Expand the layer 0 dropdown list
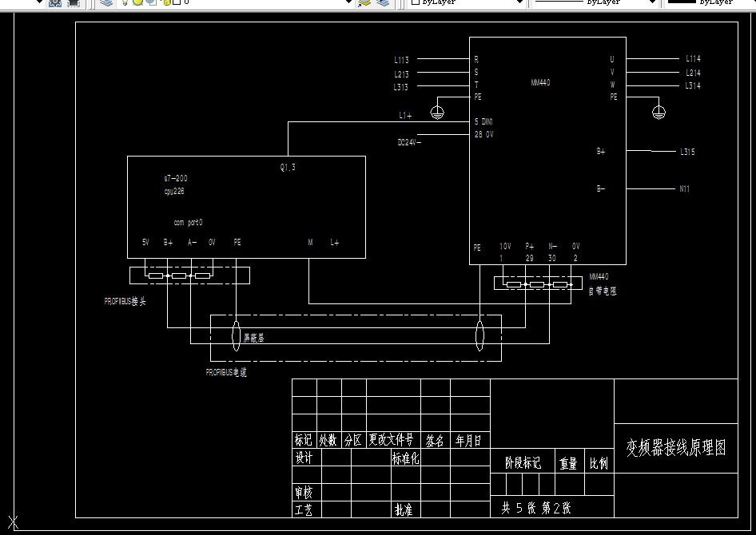Viewport: 756px width, 535px height. click(348, 2)
